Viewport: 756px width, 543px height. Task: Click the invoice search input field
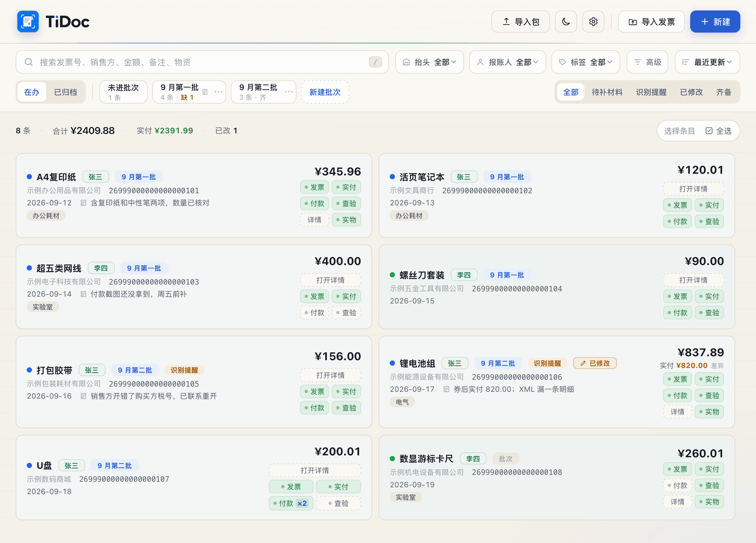click(202, 62)
